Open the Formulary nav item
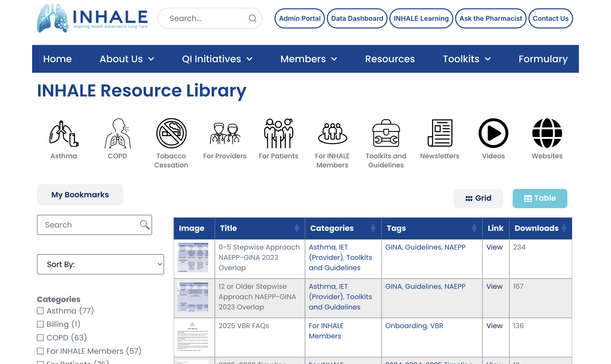Screen dimensions: 611x364 [543, 59]
